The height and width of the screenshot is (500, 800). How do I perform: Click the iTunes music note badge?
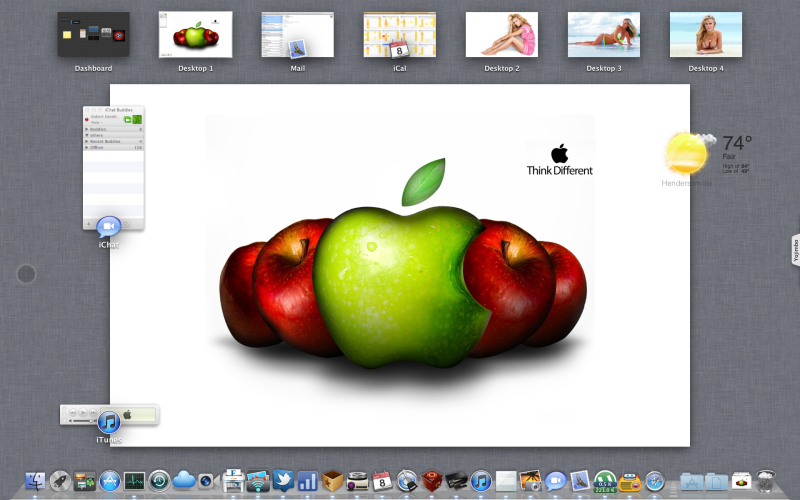(x=109, y=422)
